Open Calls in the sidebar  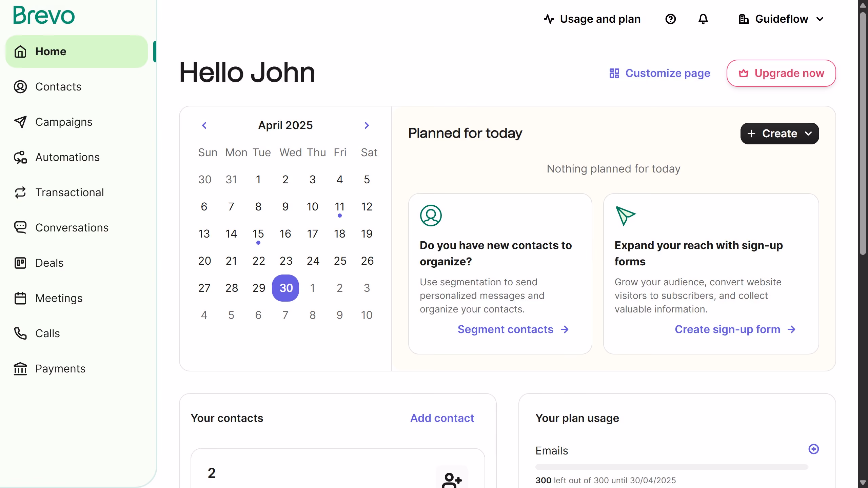[77, 333]
